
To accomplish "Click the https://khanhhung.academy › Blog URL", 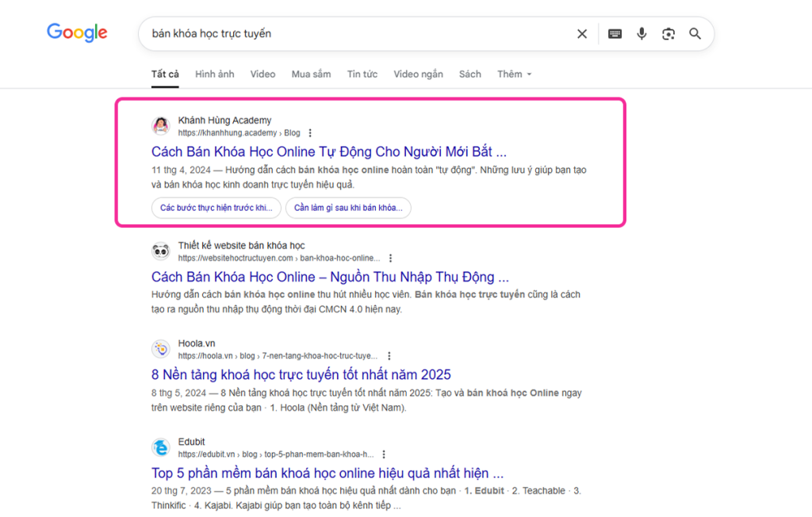I will coord(239,133).
